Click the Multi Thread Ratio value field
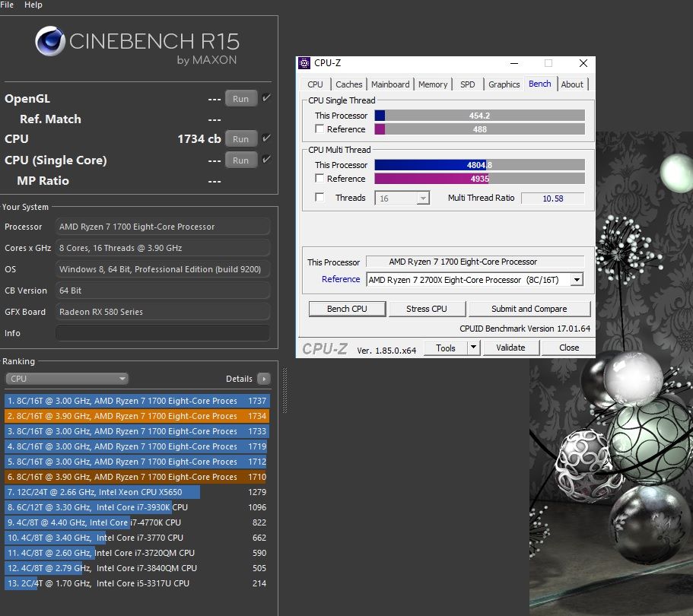The width and height of the screenshot is (693, 616). (x=553, y=198)
